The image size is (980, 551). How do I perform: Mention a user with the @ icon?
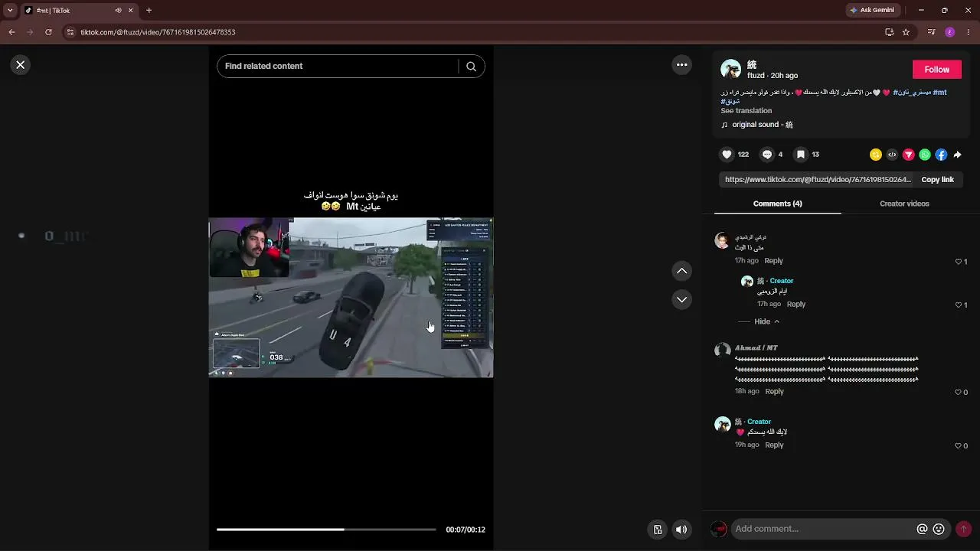(922, 529)
